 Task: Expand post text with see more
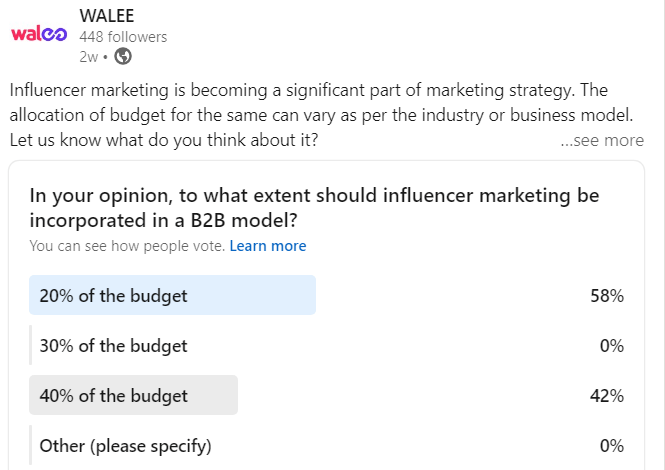(x=602, y=140)
